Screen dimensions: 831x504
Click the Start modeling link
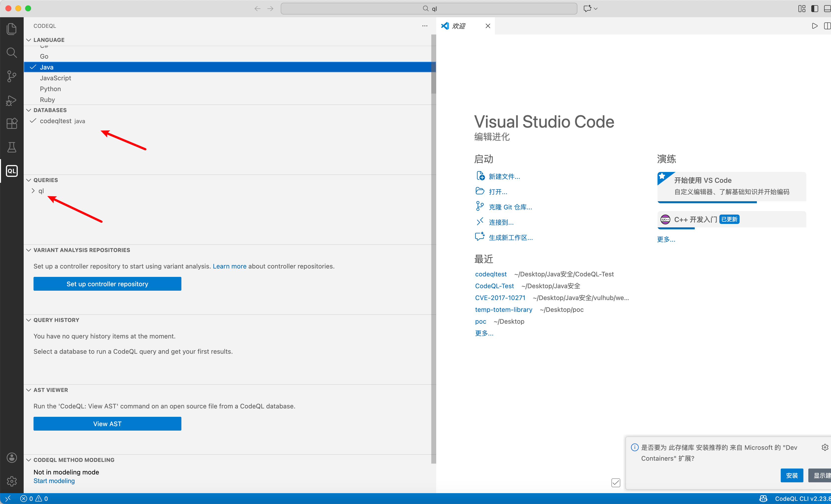click(54, 481)
